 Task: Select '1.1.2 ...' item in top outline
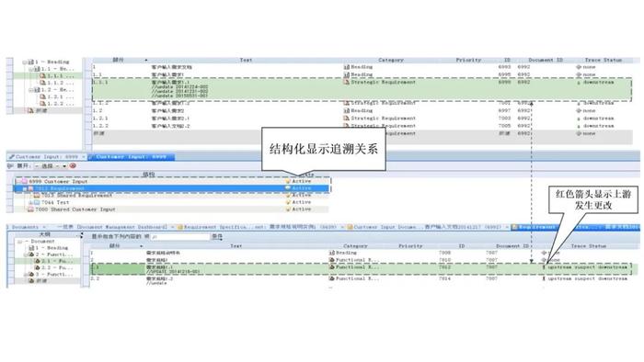(x=57, y=83)
